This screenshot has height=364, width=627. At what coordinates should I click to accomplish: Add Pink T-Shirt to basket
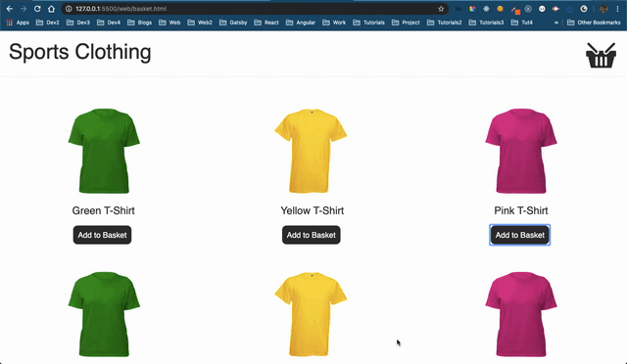tap(520, 235)
